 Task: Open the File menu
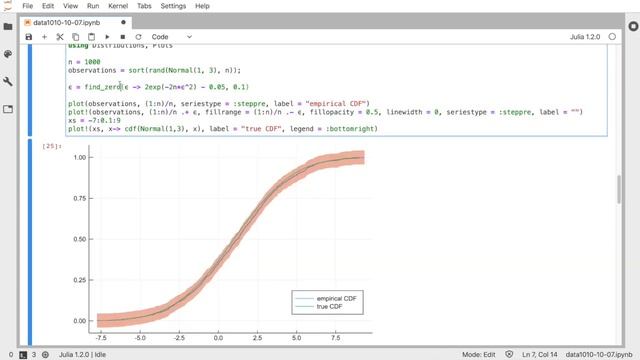[x=27, y=6]
